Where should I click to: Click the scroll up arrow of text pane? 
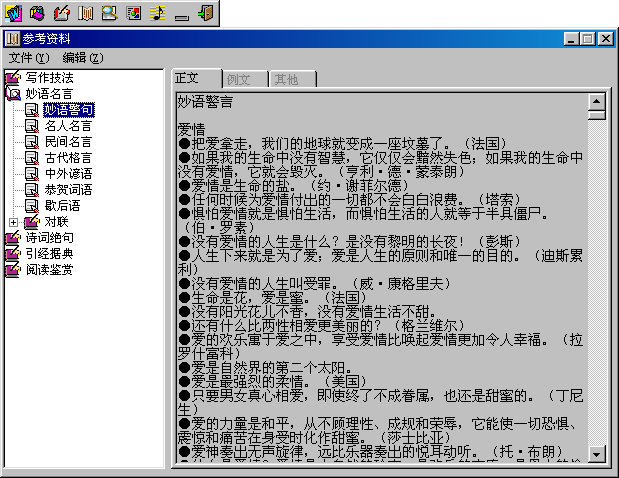pos(597,102)
